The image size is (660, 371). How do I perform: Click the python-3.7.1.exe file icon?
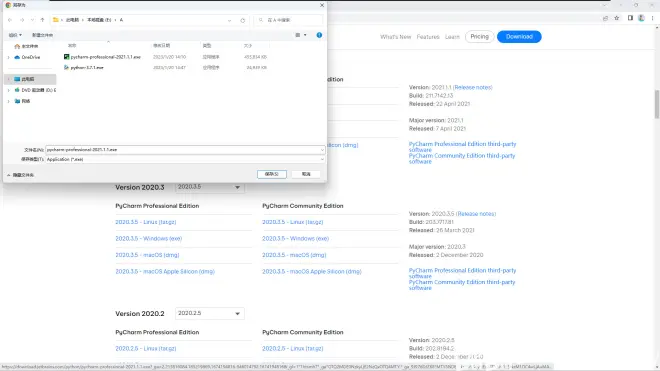pyautogui.click(x=67, y=67)
